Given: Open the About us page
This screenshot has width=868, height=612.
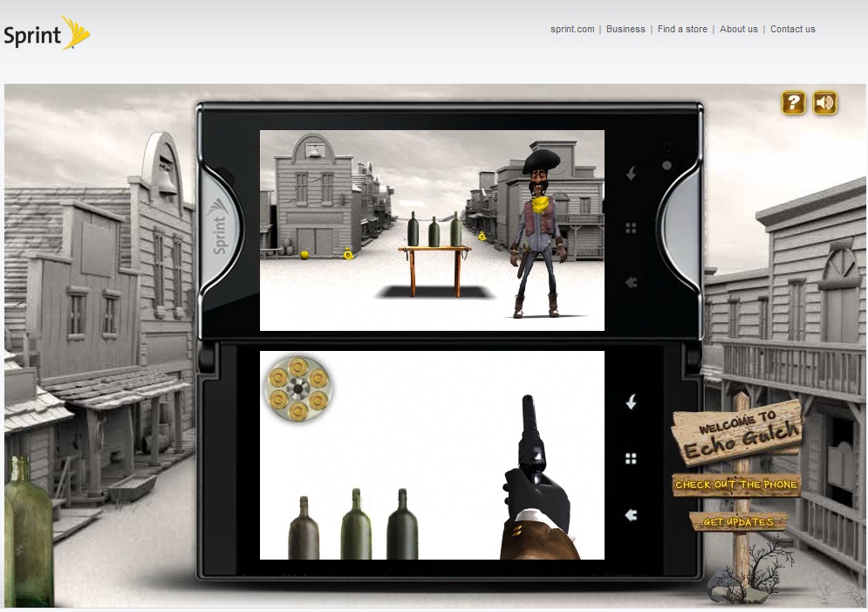Looking at the screenshot, I should [x=739, y=29].
